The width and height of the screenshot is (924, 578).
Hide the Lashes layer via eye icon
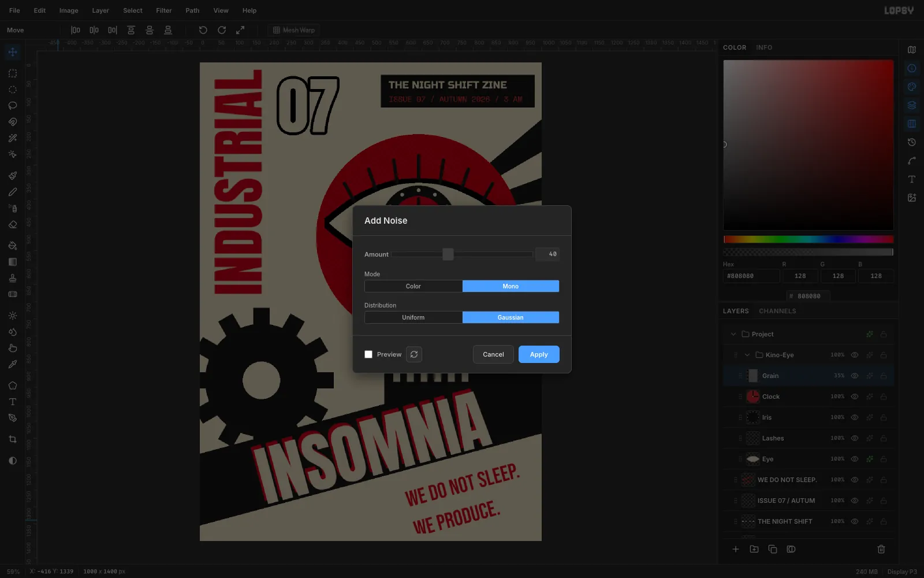click(855, 438)
